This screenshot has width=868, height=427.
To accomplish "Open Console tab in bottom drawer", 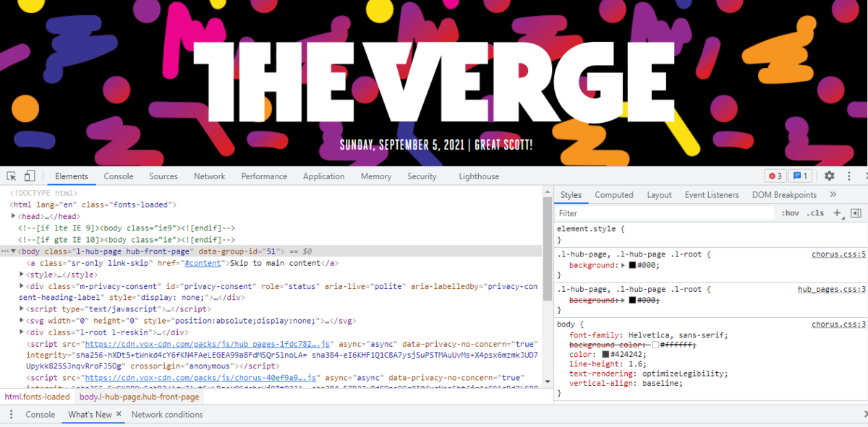I will [x=41, y=415].
